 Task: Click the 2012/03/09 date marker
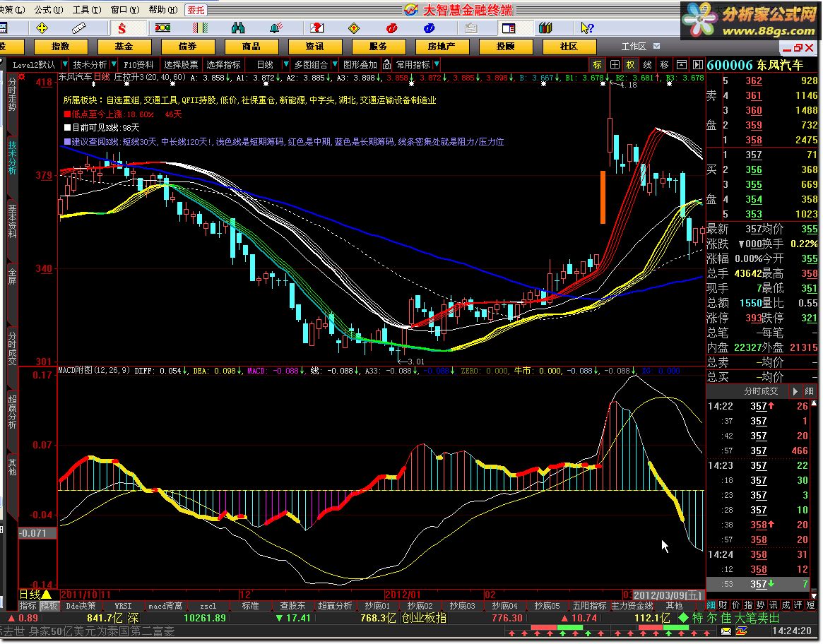pyautogui.click(x=668, y=595)
